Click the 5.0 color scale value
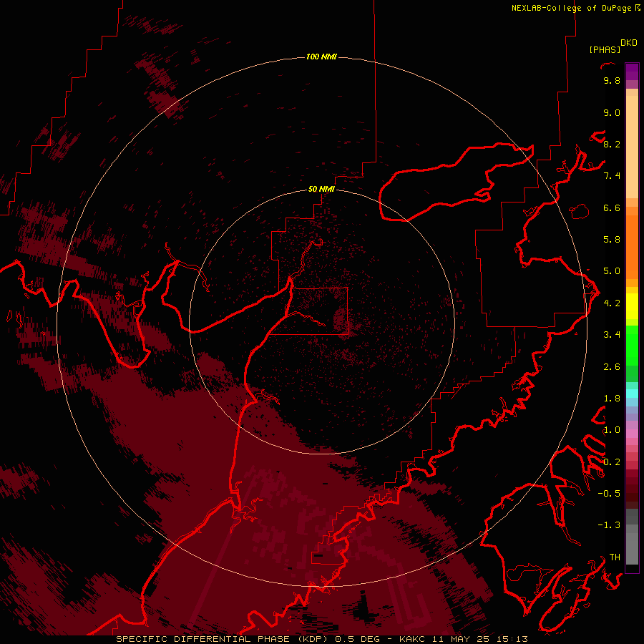 [612, 271]
